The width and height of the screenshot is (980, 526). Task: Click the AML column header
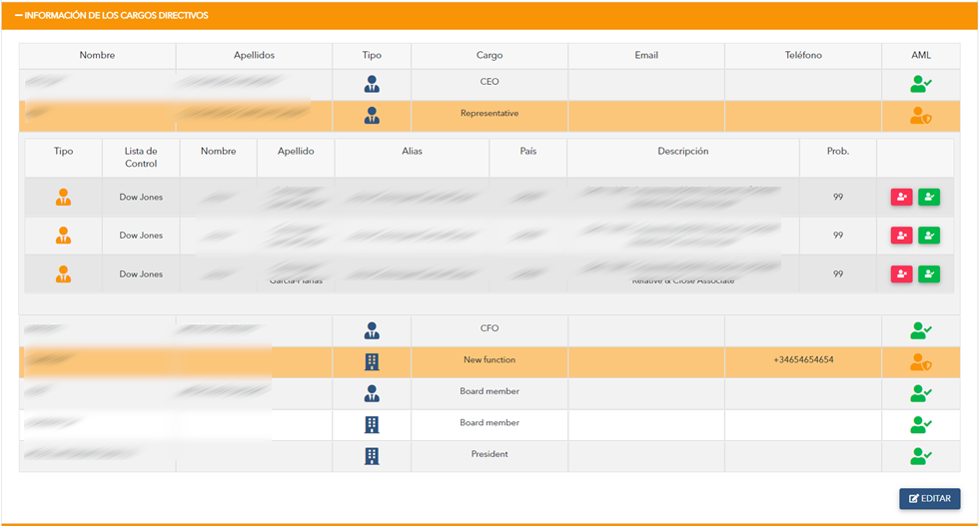[x=921, y=56]
